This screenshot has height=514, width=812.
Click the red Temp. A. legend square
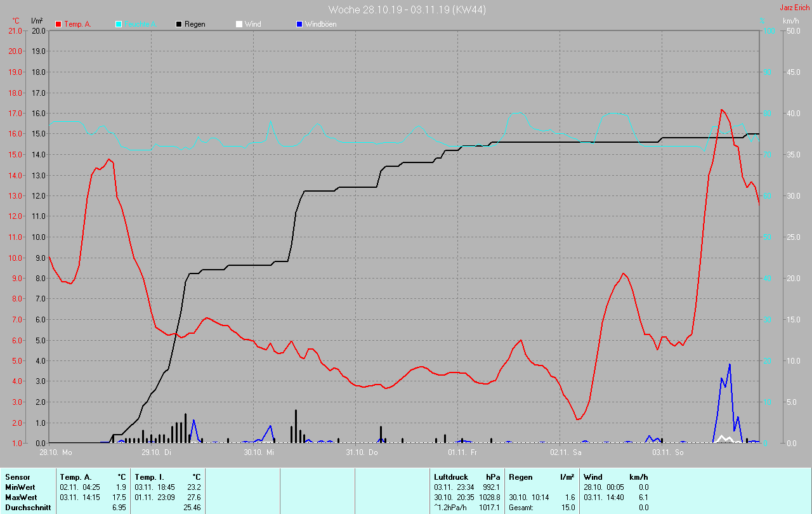tap(58, 24)
